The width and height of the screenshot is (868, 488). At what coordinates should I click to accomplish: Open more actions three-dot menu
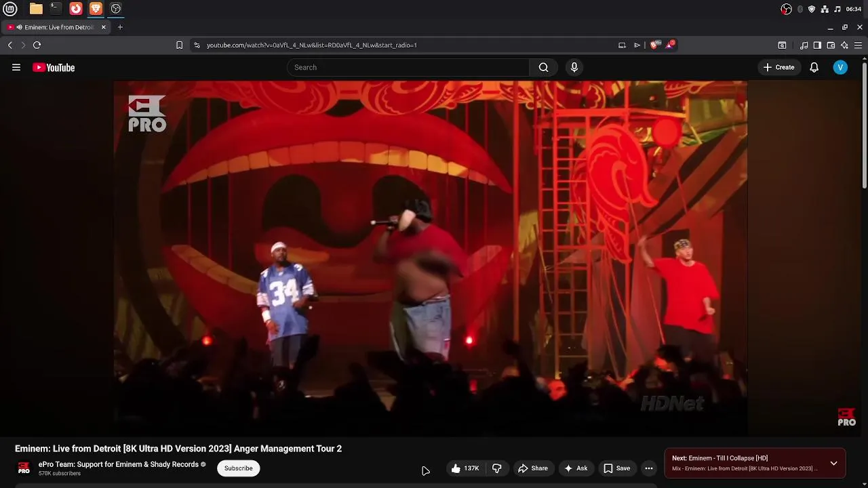tap(649, 468)
